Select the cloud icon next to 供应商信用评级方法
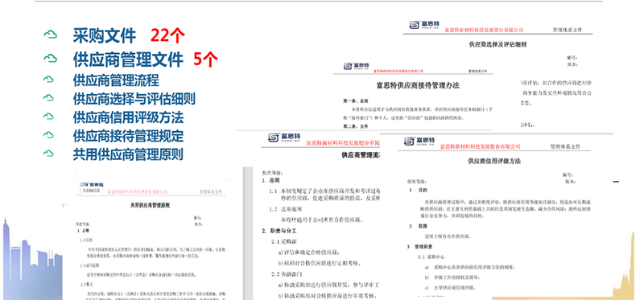Image resolution: width=644 pixels, height=300 pixels. (48, 117)
